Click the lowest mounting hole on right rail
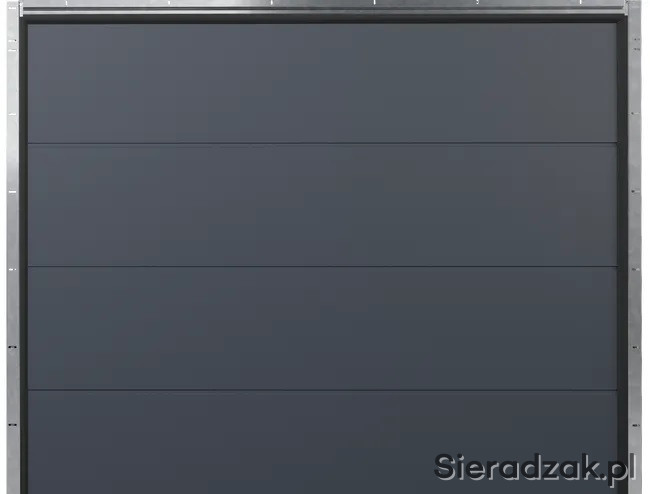The height and width of the screenshot is (494, 650). [635, 425]
